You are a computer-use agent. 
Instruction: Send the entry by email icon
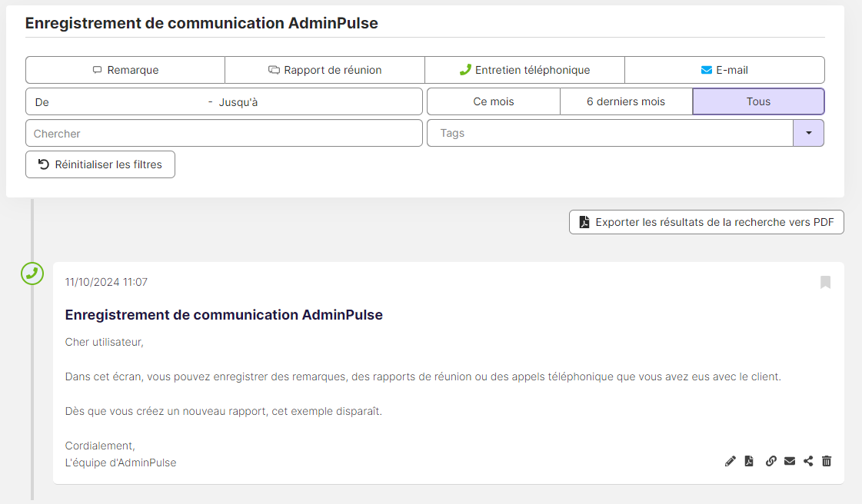[x=790, y=461]
